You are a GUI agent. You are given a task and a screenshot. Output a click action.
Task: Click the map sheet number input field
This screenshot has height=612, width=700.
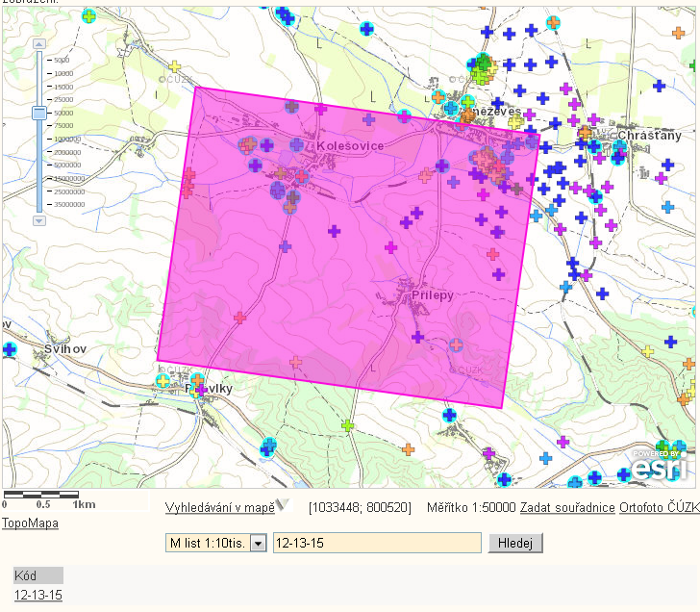click(x=377, y=544)
